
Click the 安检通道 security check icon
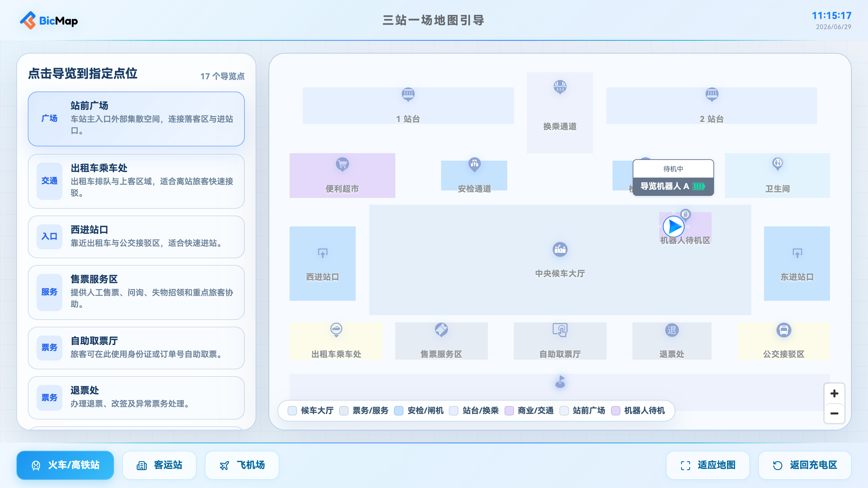click(474, 165)
